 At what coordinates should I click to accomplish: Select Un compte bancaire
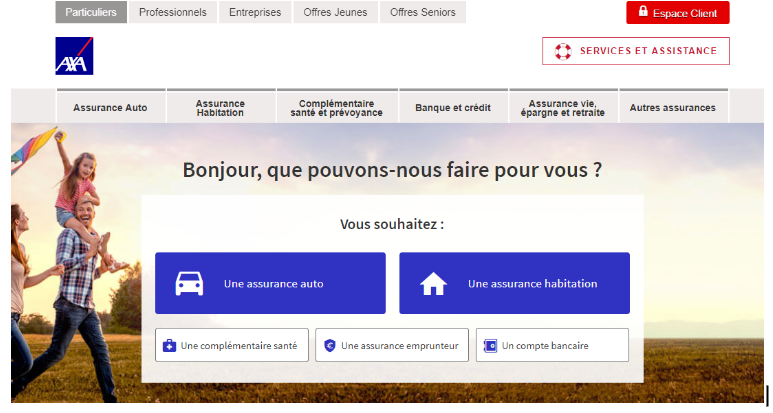click(x=552, y=345)
